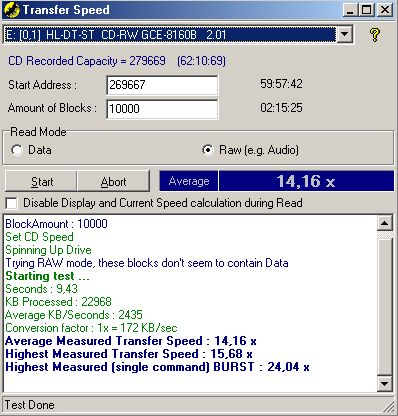Close the Transfer Speed window
This screenshot has height=416, width=398.
[x=385, y=10]
